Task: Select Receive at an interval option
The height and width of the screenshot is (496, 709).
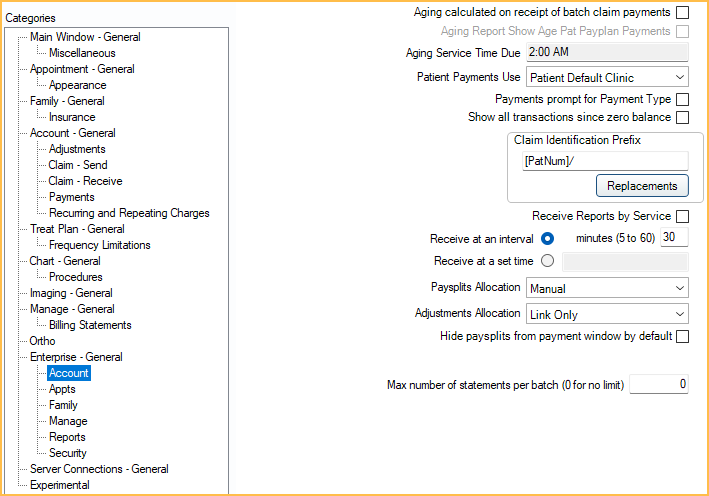Action: pos(547,238)
